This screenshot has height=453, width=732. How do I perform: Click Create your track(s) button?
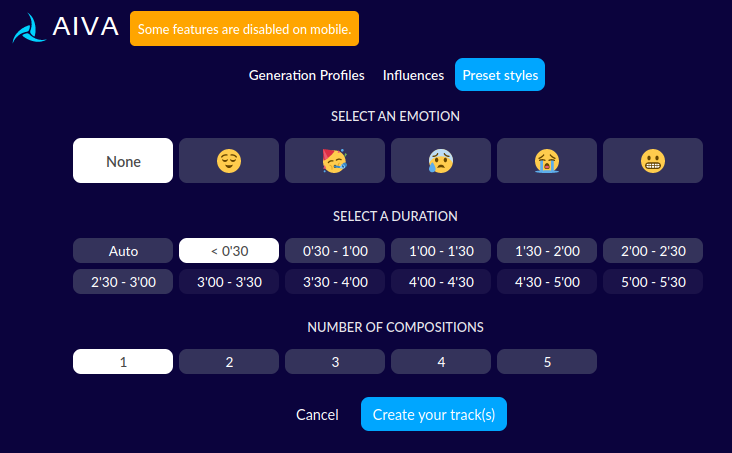coord(434,414)
